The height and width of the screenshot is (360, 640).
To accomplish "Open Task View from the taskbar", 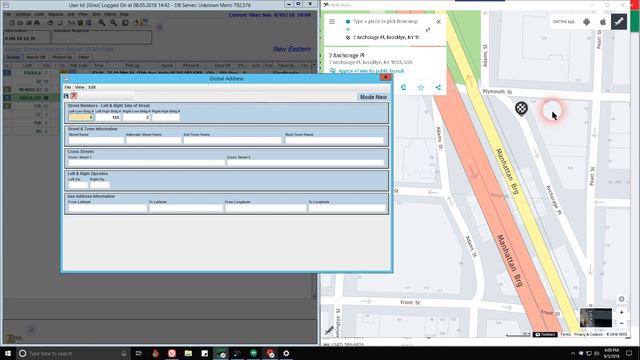I will pos(138,353).
